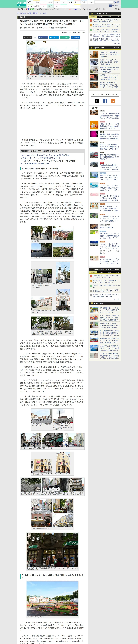Open the 京成電鉄 new express article

109,137
